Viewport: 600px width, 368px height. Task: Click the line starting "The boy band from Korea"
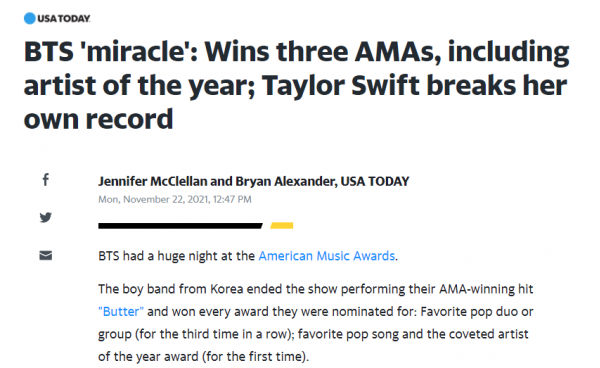316,289
